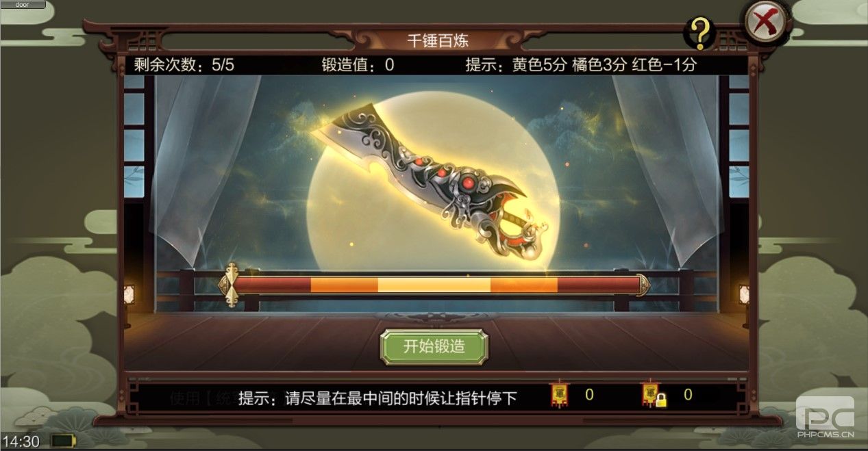Image resolution: width=868 pixels, height=451 pixels.
Task: Click the right orange zone of the bar
Action: (x=523, y=285)
